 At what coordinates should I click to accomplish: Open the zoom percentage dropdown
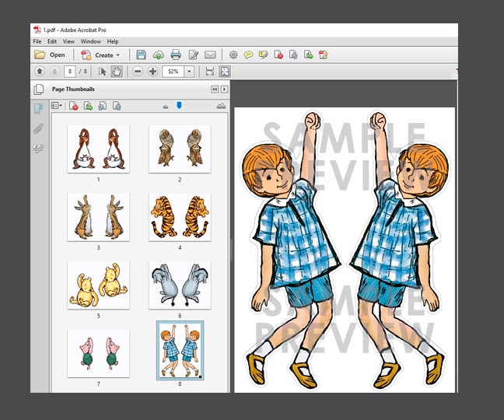pos(189,72)
